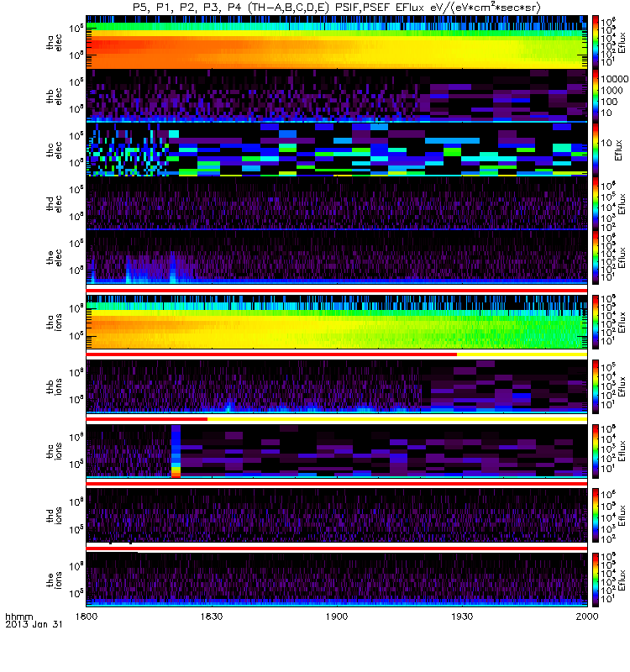Viewport: 630px width, 672px height.
Task: Select the 'thd elec' axis label
Action: coord(54,204)
